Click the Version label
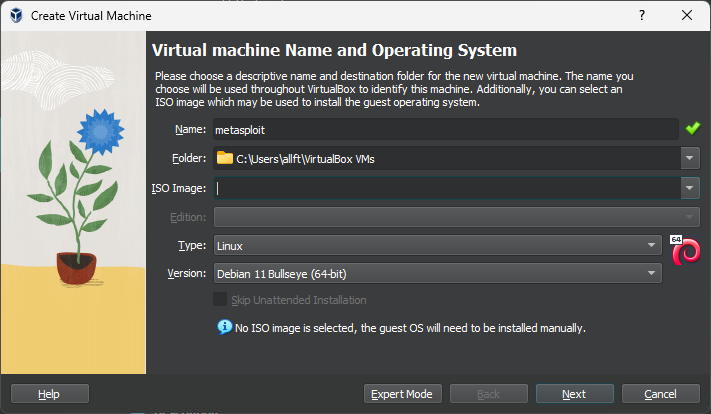The height and width of the screenshot is (414, 711). 186,273
